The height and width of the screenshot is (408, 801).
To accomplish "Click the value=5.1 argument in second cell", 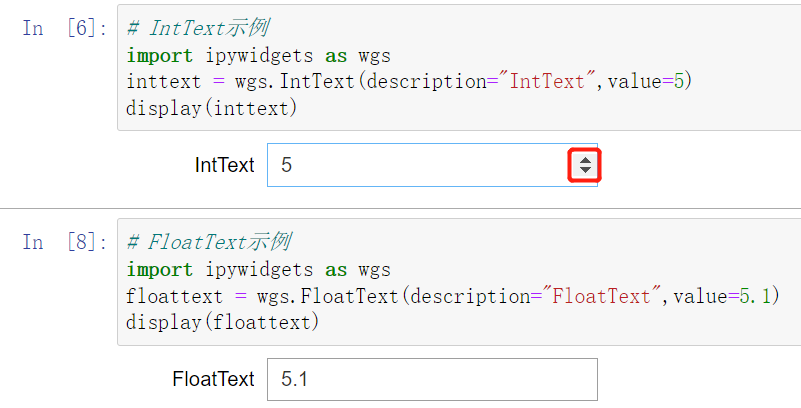I will [x=725, y=296].
